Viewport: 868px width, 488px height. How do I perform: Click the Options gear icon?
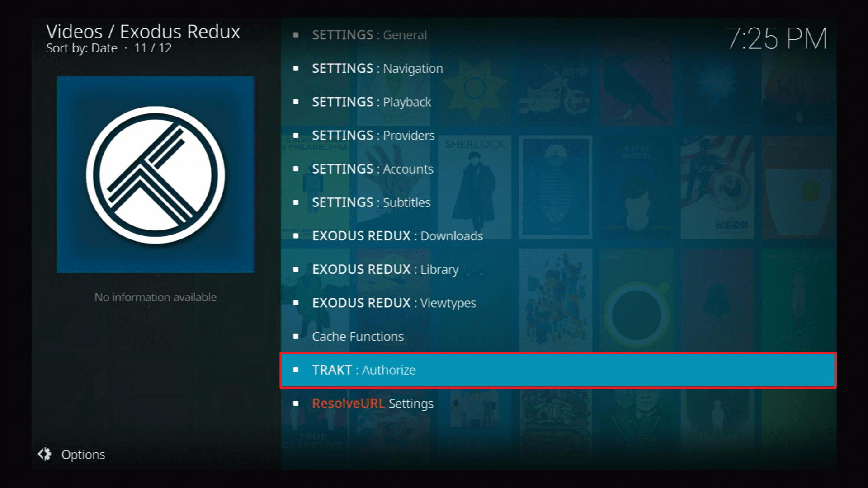tap(44, 454)
